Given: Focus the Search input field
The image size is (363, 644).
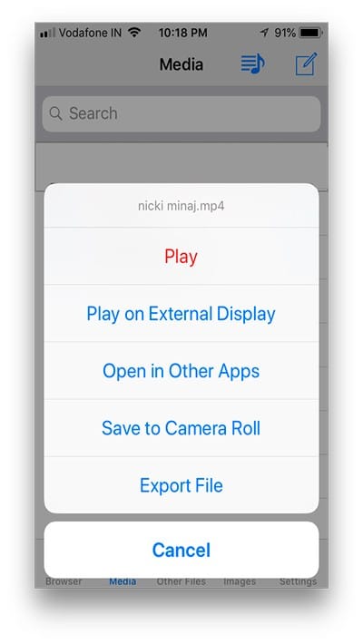Looking at the screenshot, I should [181, 113].
